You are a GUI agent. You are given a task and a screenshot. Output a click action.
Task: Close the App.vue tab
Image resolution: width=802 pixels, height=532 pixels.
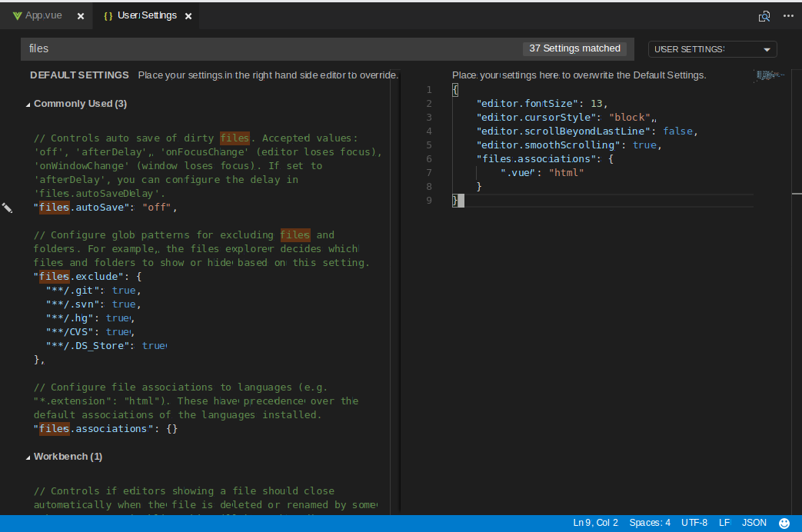pos(81,15)
